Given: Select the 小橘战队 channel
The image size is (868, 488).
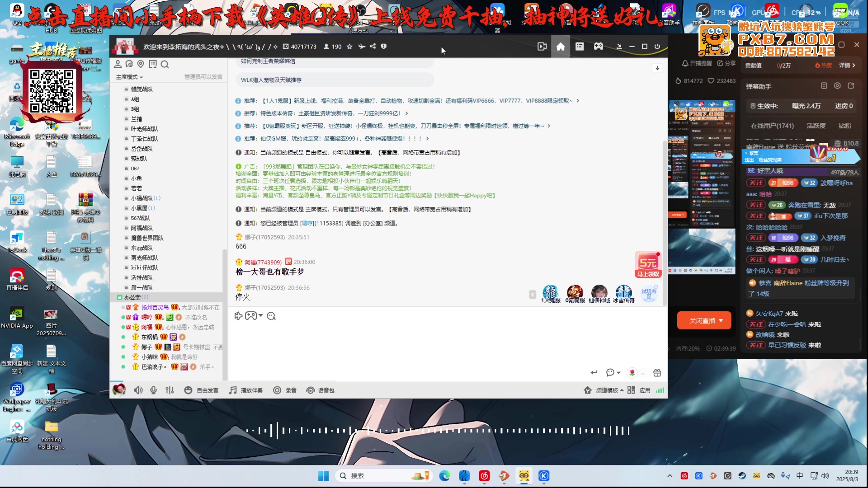Looking at the screenshot, I should [142, 198].
